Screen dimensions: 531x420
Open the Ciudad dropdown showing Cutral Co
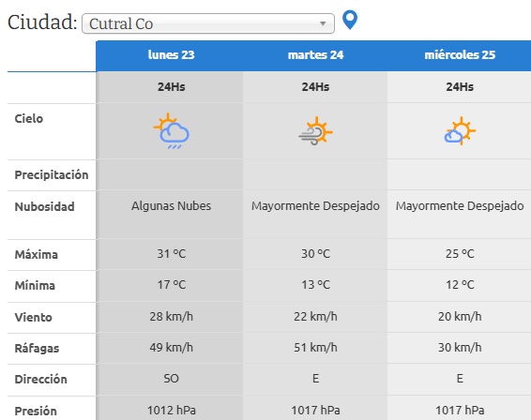208,23
